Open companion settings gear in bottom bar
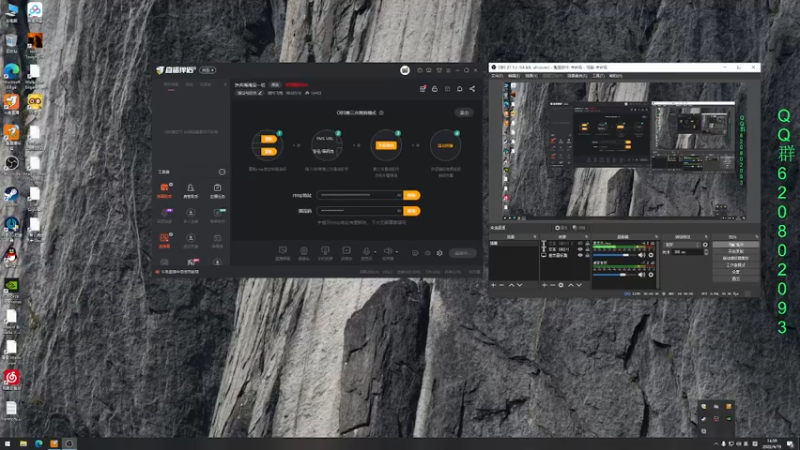 (439, 253)
